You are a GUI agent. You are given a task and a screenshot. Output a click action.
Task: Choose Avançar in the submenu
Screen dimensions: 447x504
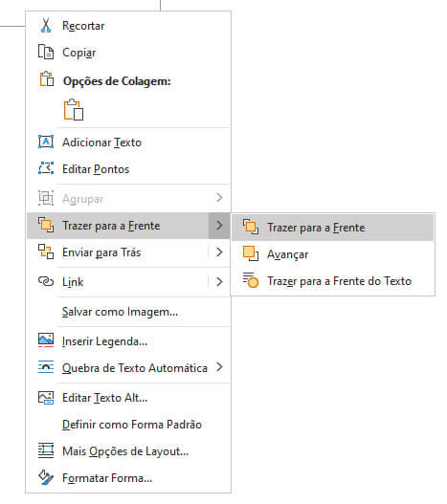(x=288, y=254)
